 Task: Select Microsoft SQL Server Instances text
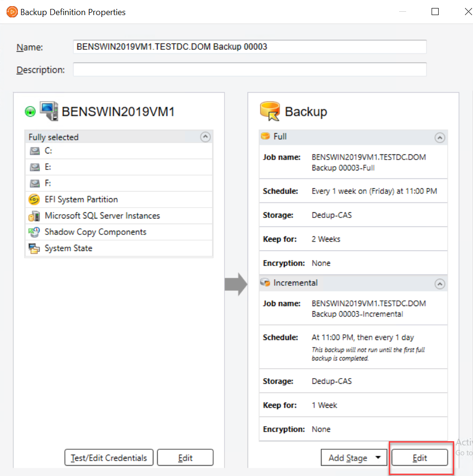[x=102, y=216]
